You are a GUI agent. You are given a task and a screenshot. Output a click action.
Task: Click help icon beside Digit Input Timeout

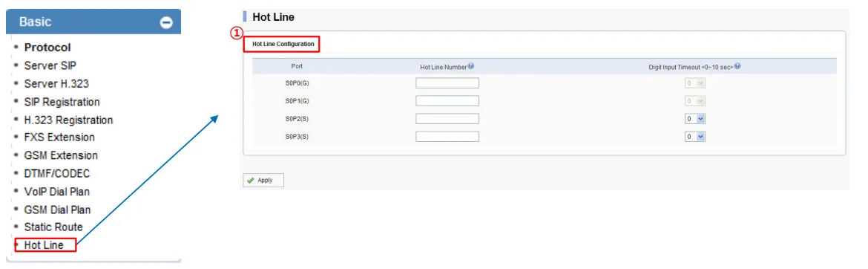point(737,65)
